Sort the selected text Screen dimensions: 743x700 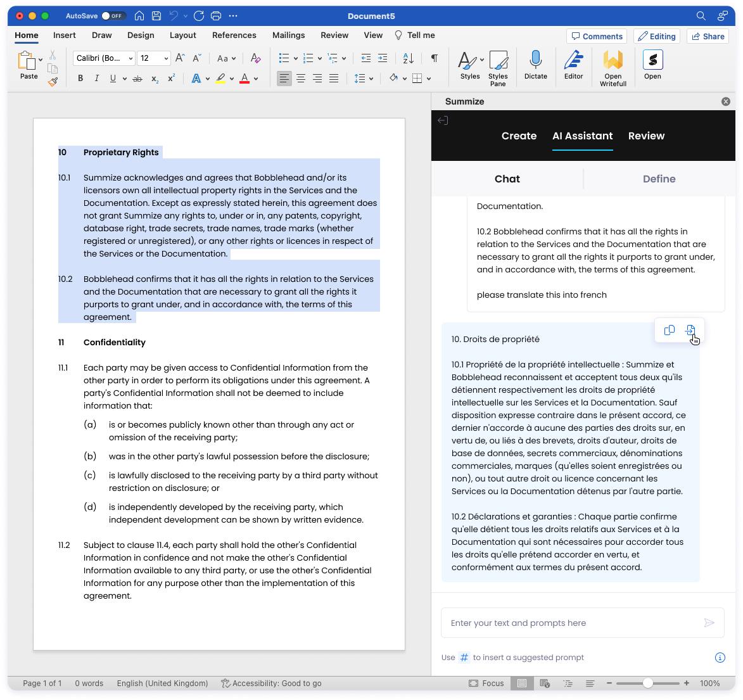(x=409, y=58)
